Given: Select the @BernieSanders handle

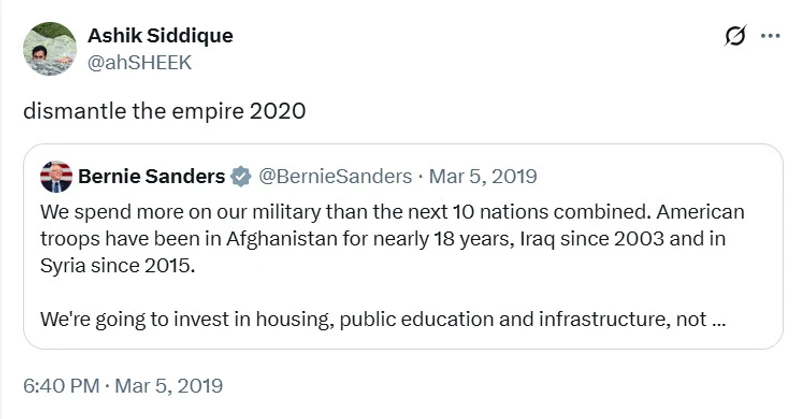Looking at the screenshot, I should click(x=335, y=177).
